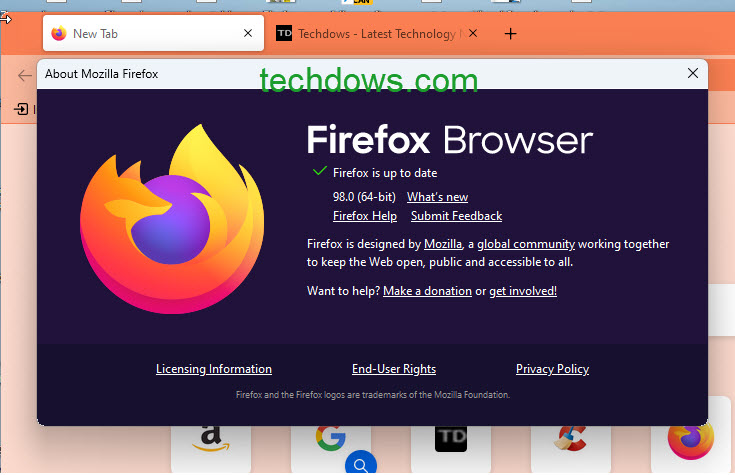Click the import bookmarks icon in toolbar
The image size is (735, 475).
[x=21, y=109]
